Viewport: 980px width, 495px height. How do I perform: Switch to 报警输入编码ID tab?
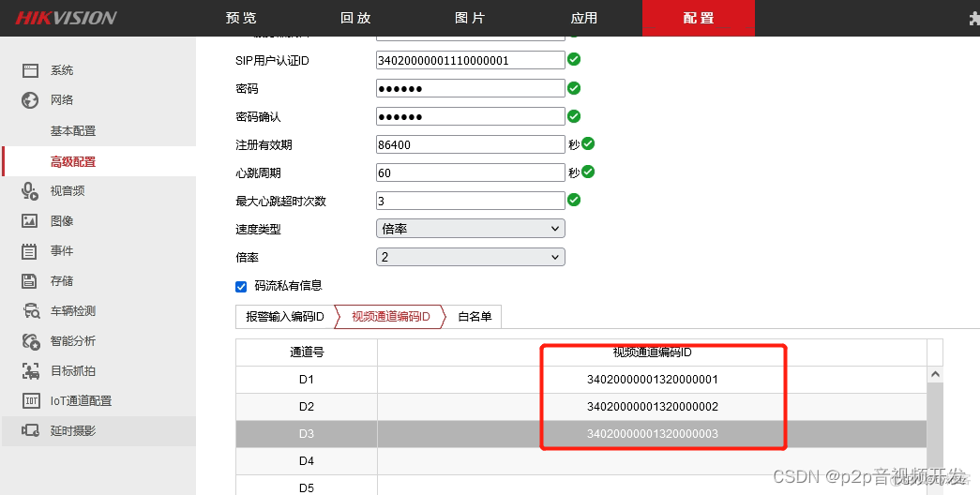click(x=285, y=317)
